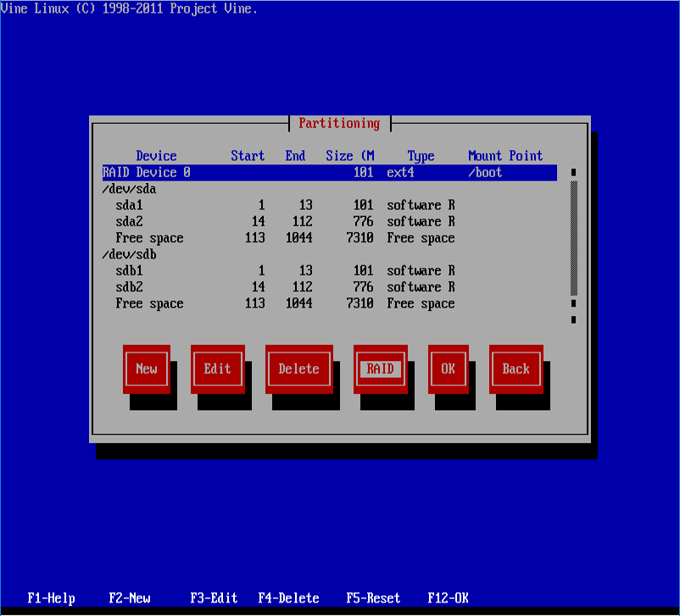Image resolution: width=680 pixels, height=616 pixels.
Task: Select Free space row under /dev/sda
Action: coord(330,238)
